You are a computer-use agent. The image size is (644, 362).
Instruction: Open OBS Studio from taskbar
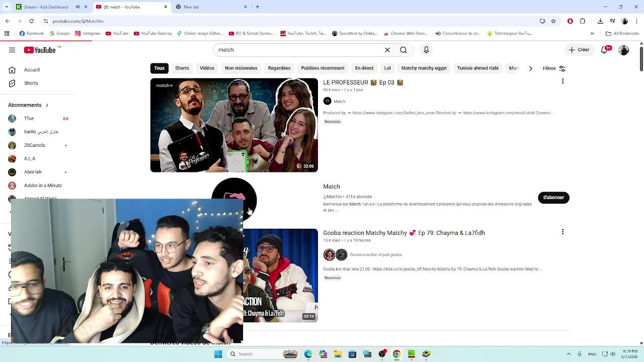(382, 354)
